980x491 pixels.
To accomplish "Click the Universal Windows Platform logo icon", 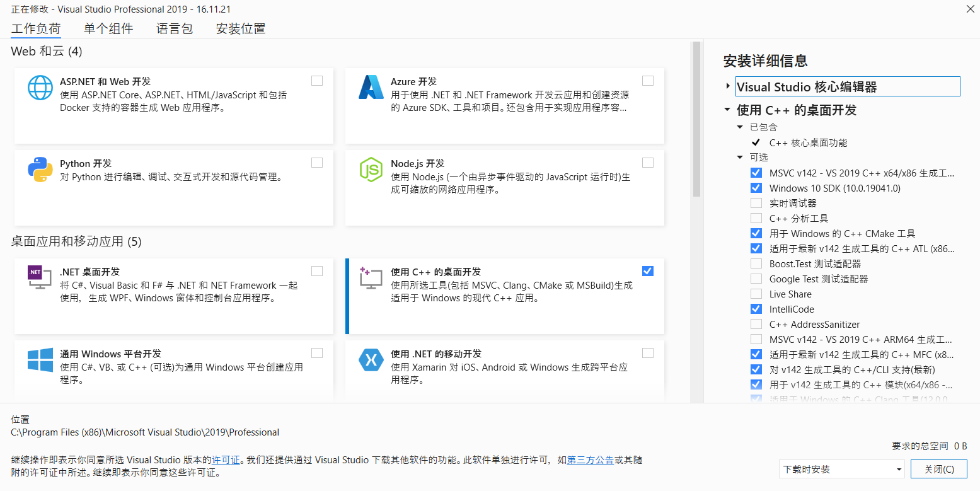I will pos(40,360).
